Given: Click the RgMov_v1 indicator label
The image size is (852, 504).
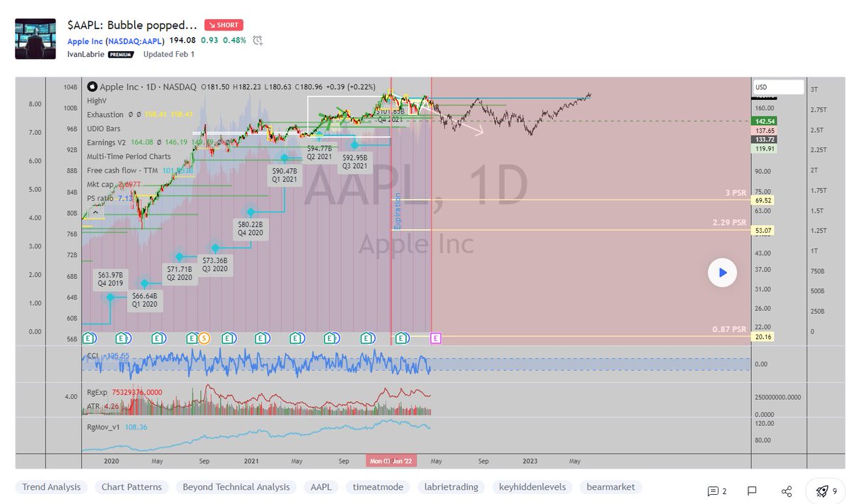Looking at the screenshot, I should coord(104,427).
